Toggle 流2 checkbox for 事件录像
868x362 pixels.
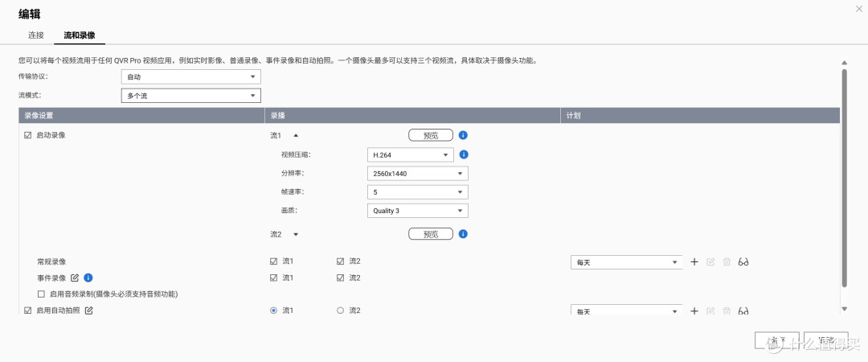(x=341, y=278)
